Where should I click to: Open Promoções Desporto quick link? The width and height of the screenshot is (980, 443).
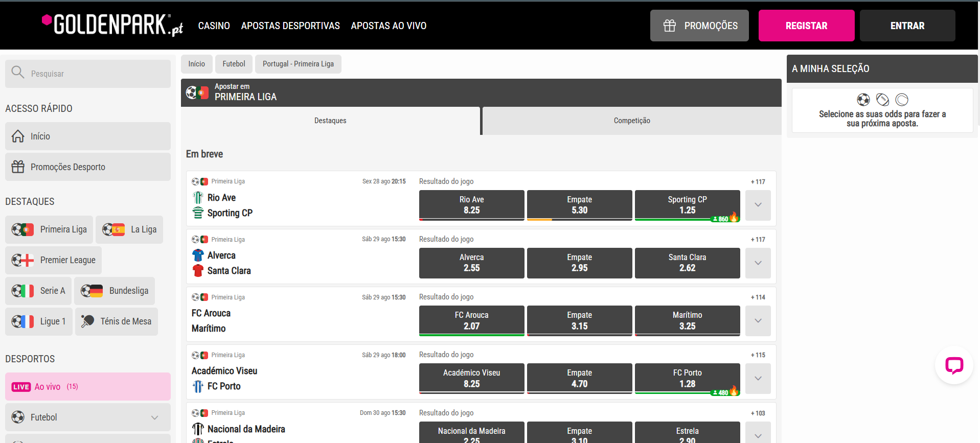88,167
